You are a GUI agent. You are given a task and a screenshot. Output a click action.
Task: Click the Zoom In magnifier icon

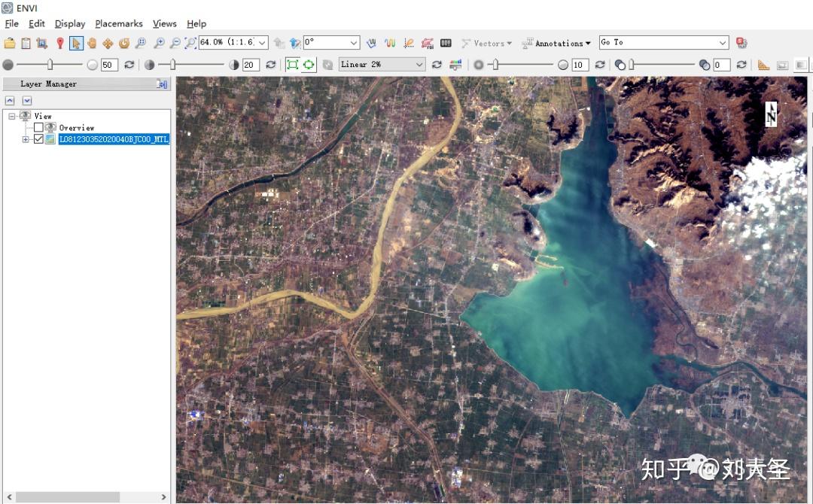tap(159, 44)
